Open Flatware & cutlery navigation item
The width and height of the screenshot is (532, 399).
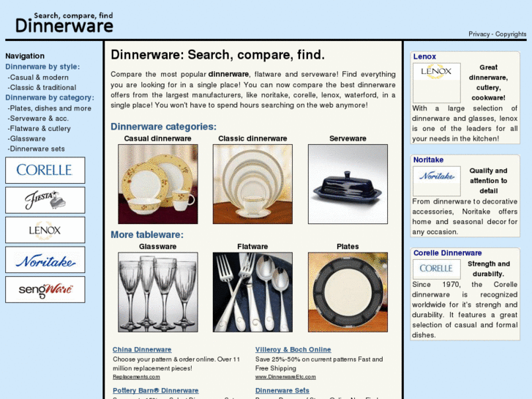coord(39,129)
